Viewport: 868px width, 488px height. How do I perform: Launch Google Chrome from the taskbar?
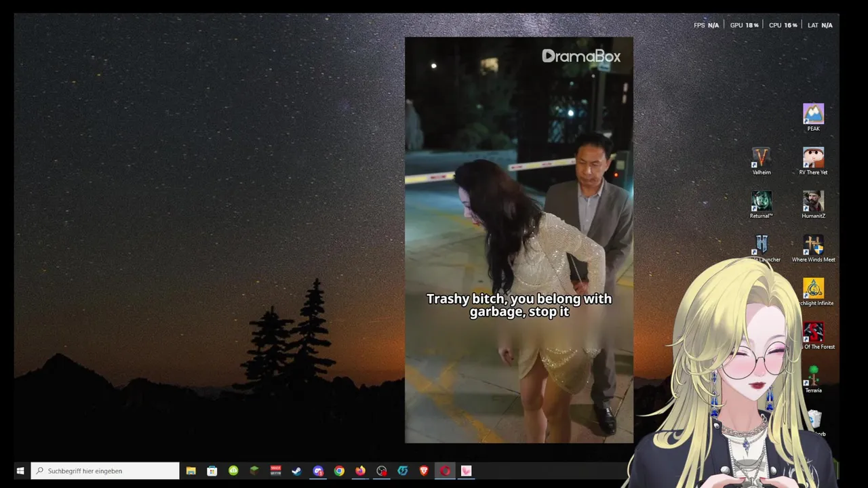(339, 470)
